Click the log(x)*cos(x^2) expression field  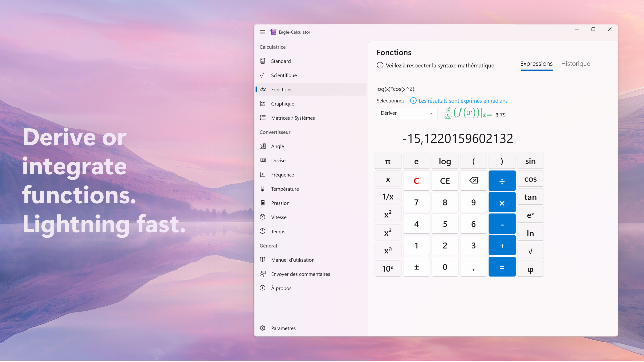pos(395,89)
